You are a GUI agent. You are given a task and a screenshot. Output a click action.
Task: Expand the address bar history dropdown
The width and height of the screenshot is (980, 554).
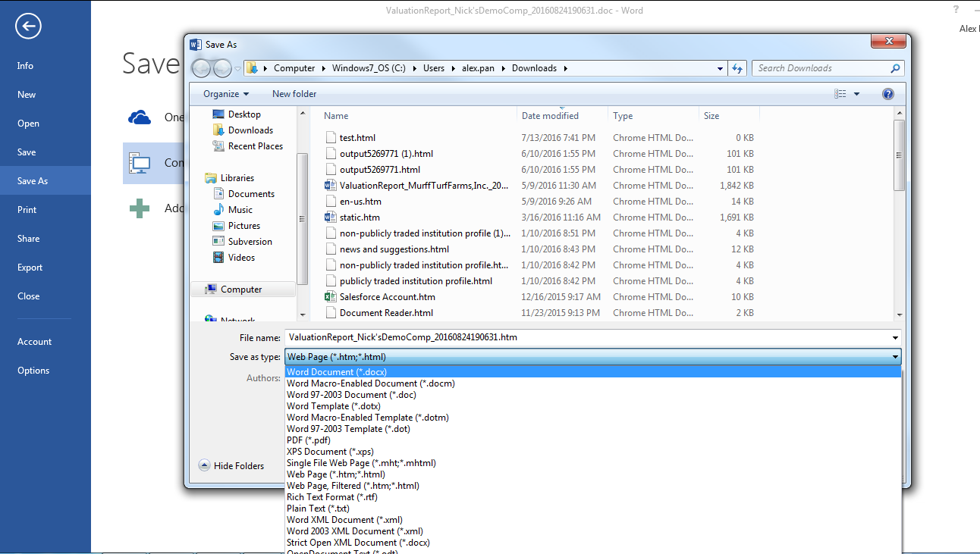click(x=720, y=68)
